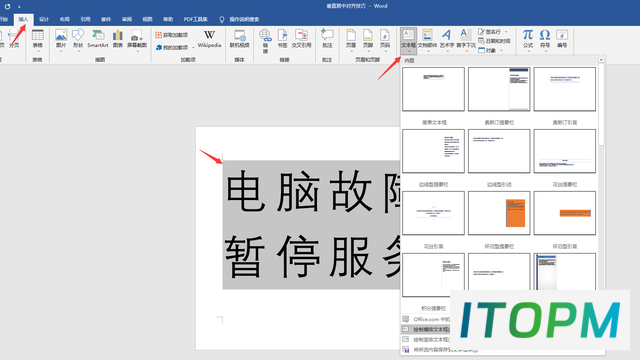Pick the 奥斯汀引言 thumbnail
Viewport: 640px width, 360px height.
coord(565,89)
